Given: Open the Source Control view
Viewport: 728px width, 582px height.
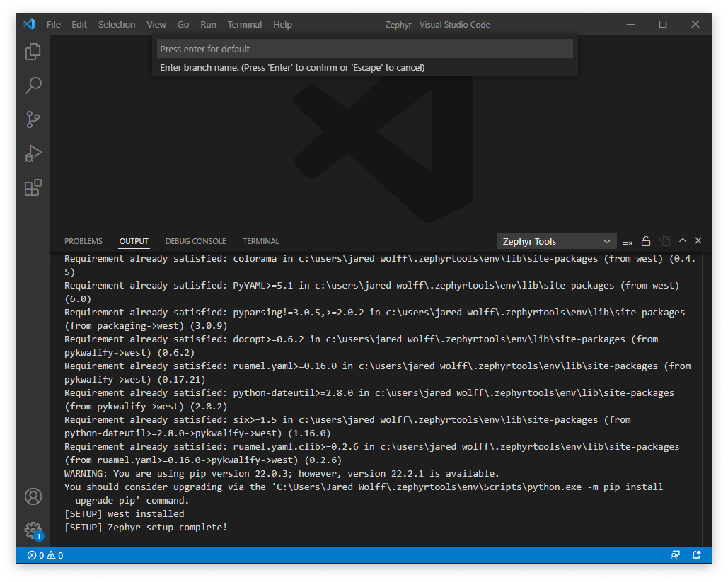Looking at the screenshot, I should tap(33, 120).
